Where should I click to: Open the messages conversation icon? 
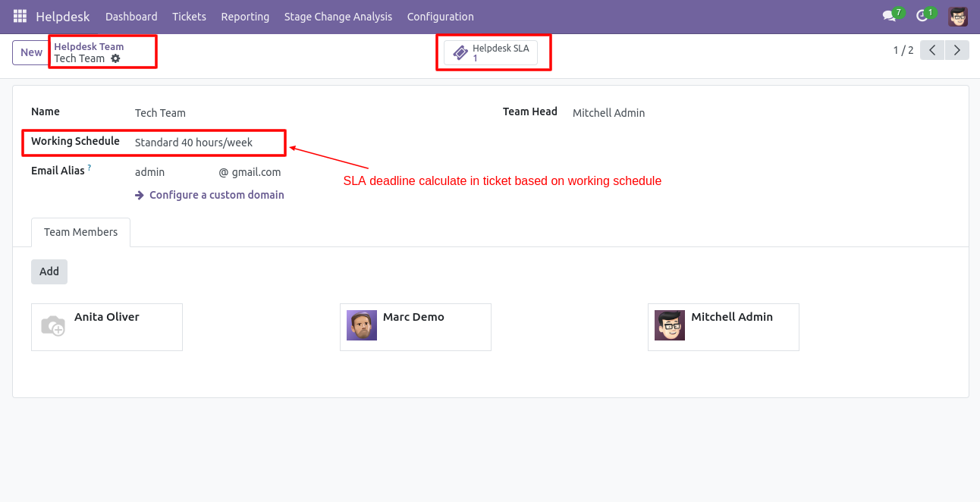(x=889, y=16)
